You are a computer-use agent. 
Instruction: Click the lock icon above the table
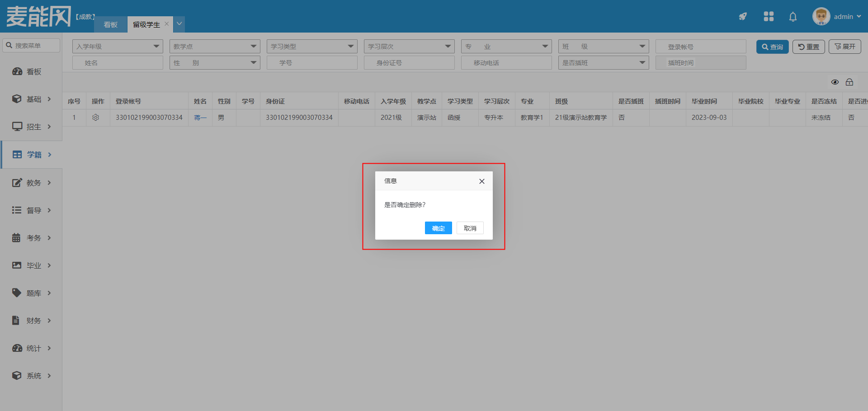coord(849,82)
